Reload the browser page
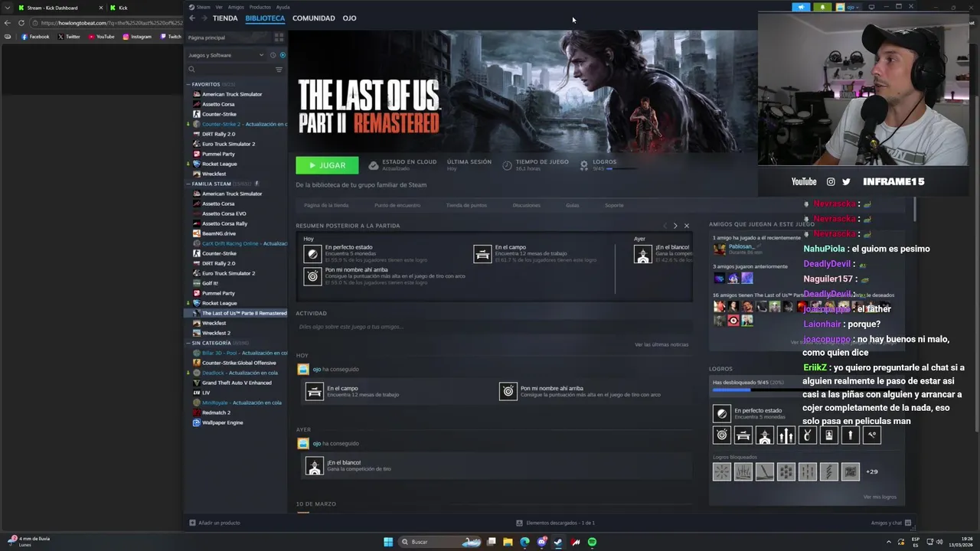 click(21, 23)
